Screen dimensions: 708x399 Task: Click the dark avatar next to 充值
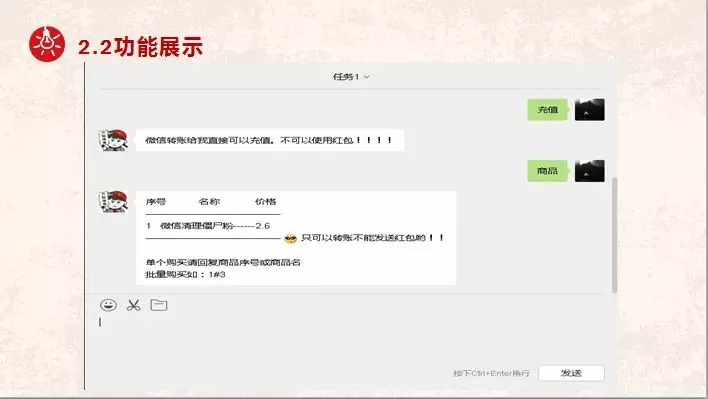tap(589, 110)
